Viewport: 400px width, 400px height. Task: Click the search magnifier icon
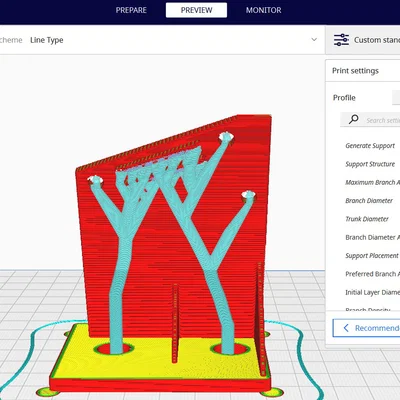coord(354,119)
